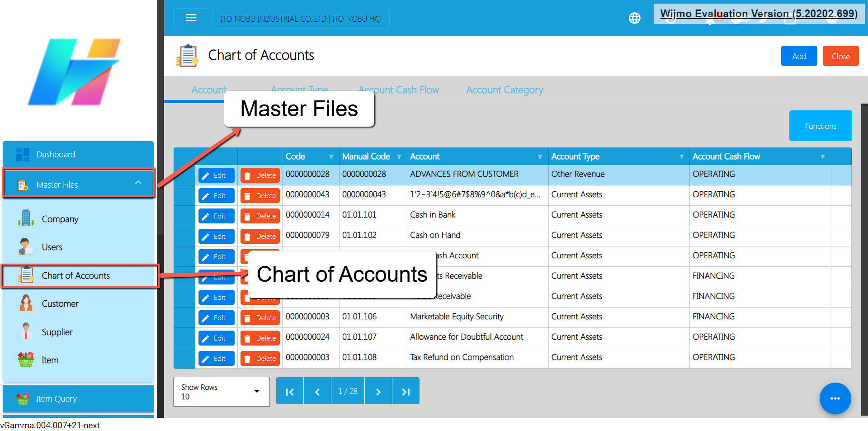Viewport: 868px width, 431px height.
Task: Click the Add button
Action: (x=798, y=56)
